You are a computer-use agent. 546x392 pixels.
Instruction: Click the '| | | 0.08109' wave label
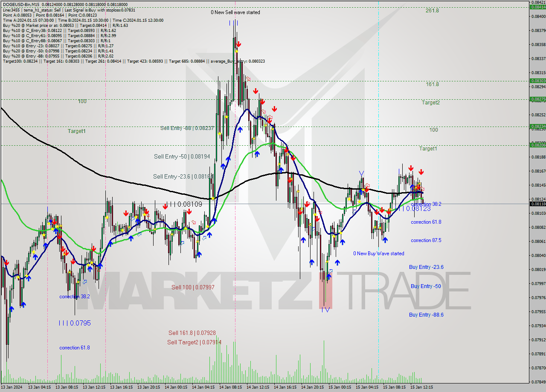[x=186, y=205]
